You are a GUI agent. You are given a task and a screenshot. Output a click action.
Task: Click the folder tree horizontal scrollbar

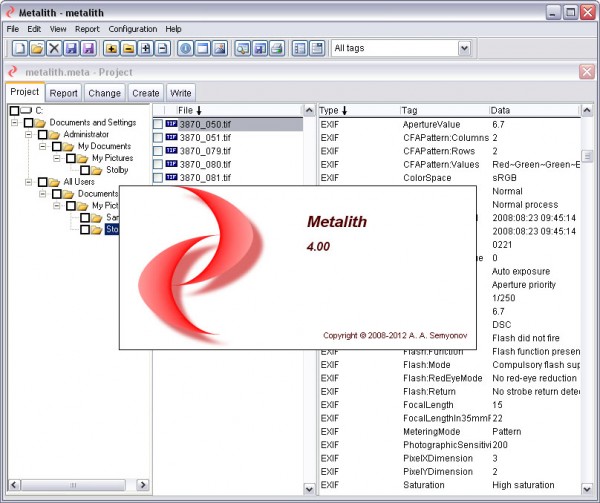75,486
